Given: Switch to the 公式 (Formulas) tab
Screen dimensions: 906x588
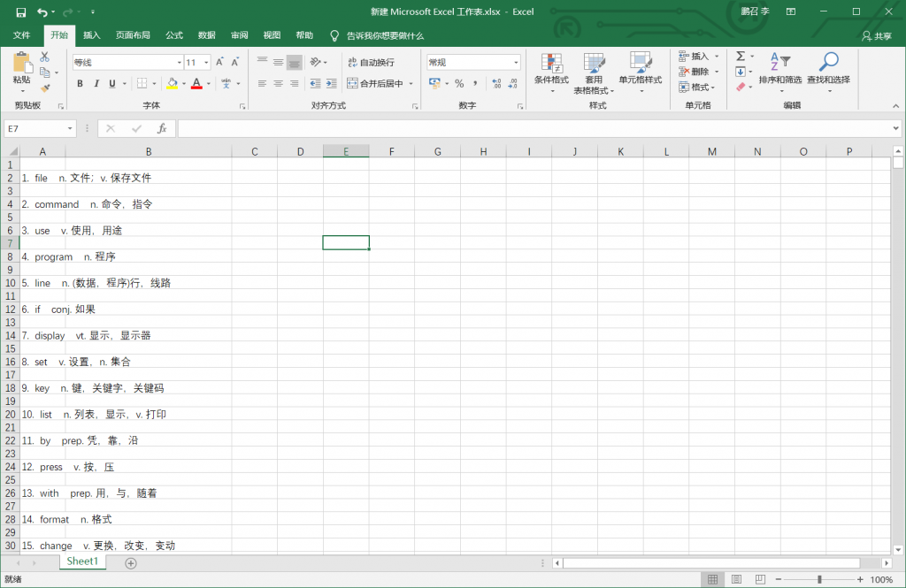Looking at the screenshot, I should coord(174,35).
